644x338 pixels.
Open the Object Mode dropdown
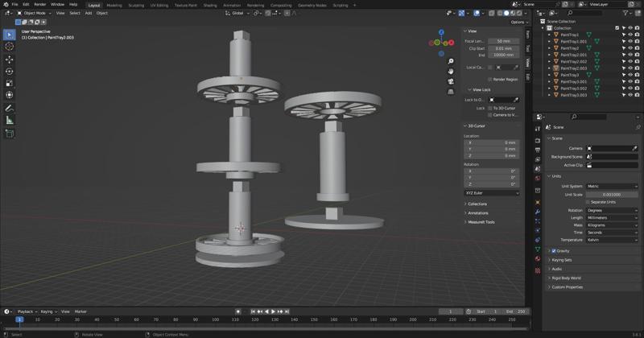33,13
